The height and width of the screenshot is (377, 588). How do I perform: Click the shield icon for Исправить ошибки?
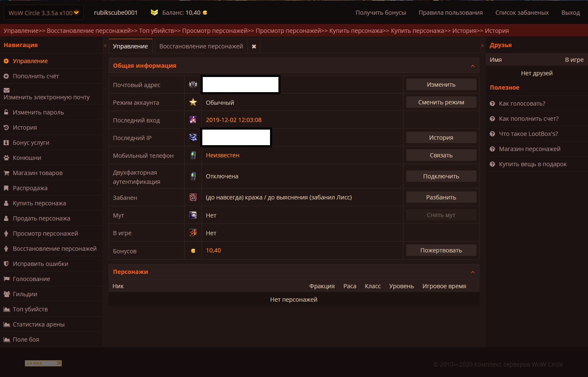tap(6, 264)
